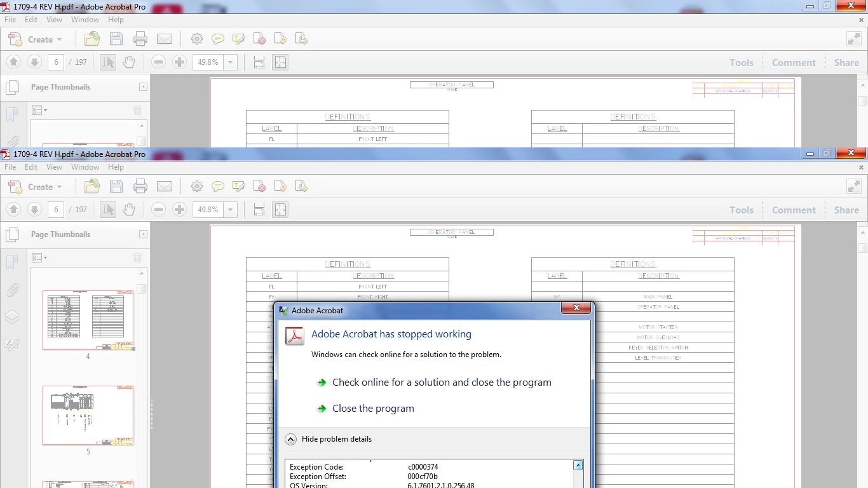Image resolution: width=868 pixels, height=488 pixels.
Task: Open the File menu in the front window
Action: point(10,167)
